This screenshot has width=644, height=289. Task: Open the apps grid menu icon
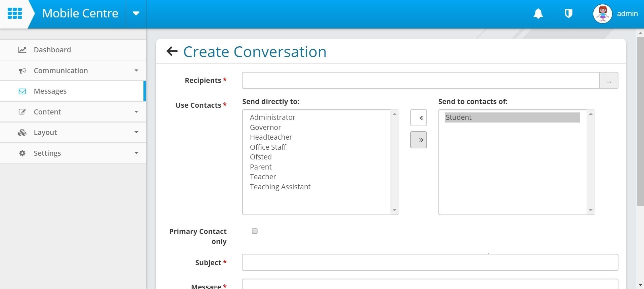tap(15, 13)
